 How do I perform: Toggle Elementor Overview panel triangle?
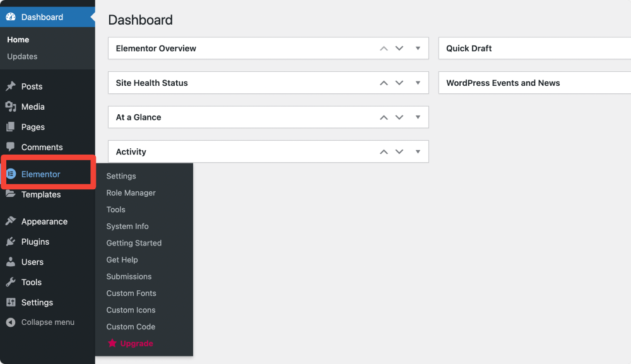(418, 49)
